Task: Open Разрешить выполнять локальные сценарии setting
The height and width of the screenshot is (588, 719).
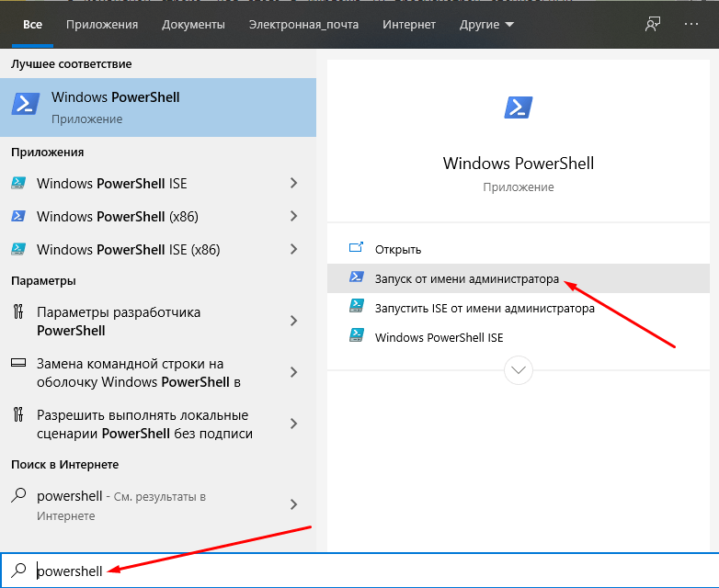Action: point(158,424)
